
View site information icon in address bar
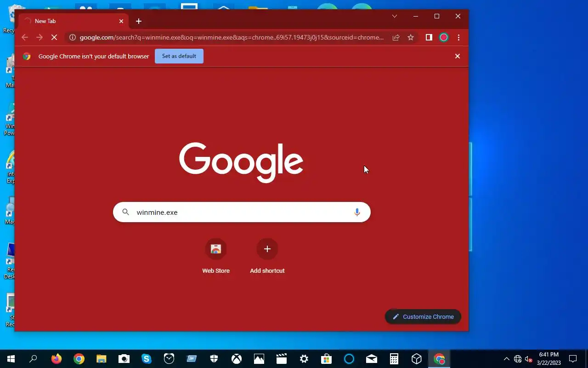pyautogui.click(x=73, y=38)
